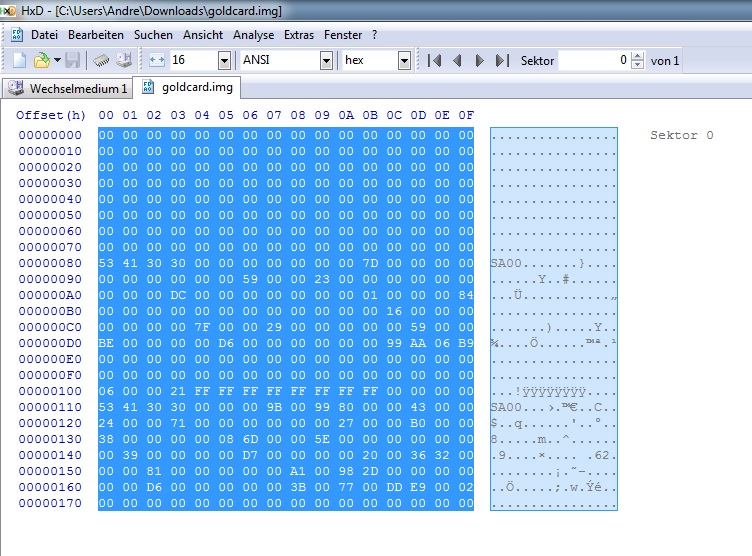
Task: Open the Ansicht menu
Action: click(203, 35)
